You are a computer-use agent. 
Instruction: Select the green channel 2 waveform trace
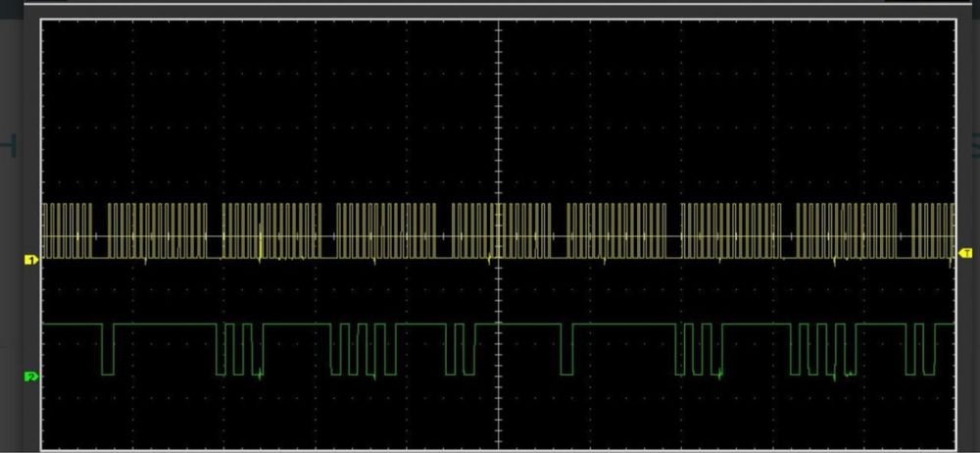coord(498,350)
